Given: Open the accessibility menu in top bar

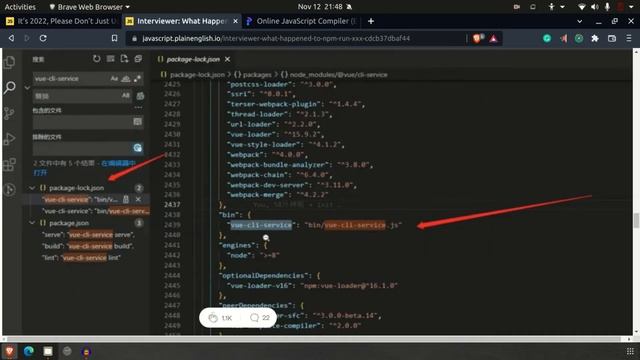Looking at the screenshot, I should (552, 7).
